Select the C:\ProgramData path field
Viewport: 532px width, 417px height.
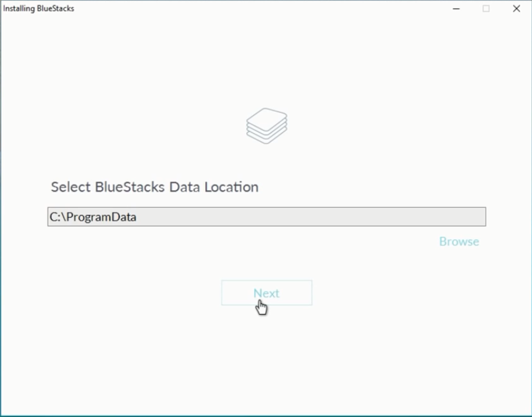267,217
